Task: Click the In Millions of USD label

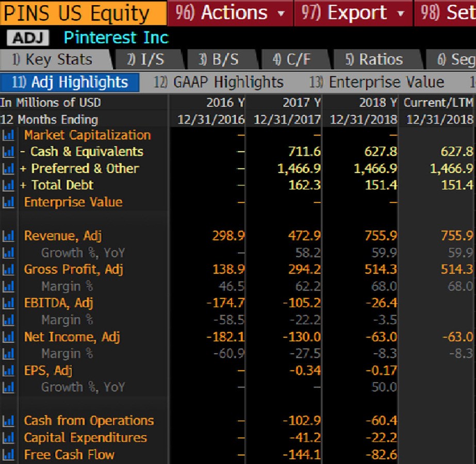Action: coord(51,103)
